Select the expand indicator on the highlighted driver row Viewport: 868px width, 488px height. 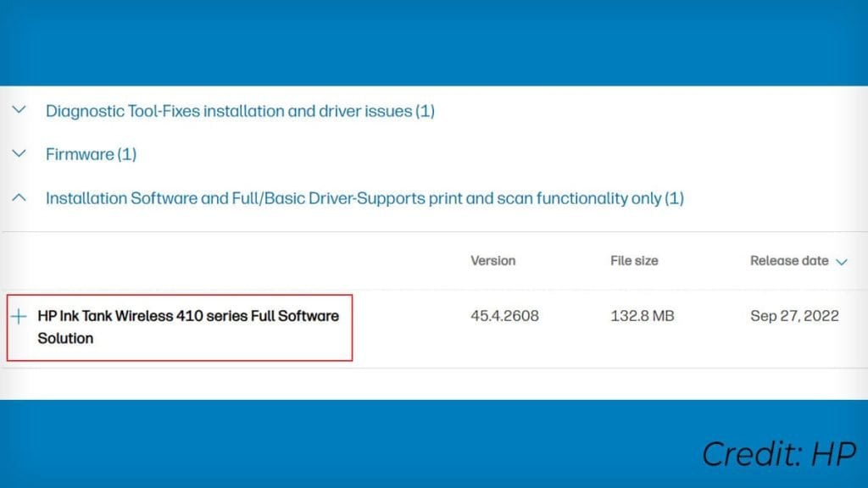click(17, 316)
